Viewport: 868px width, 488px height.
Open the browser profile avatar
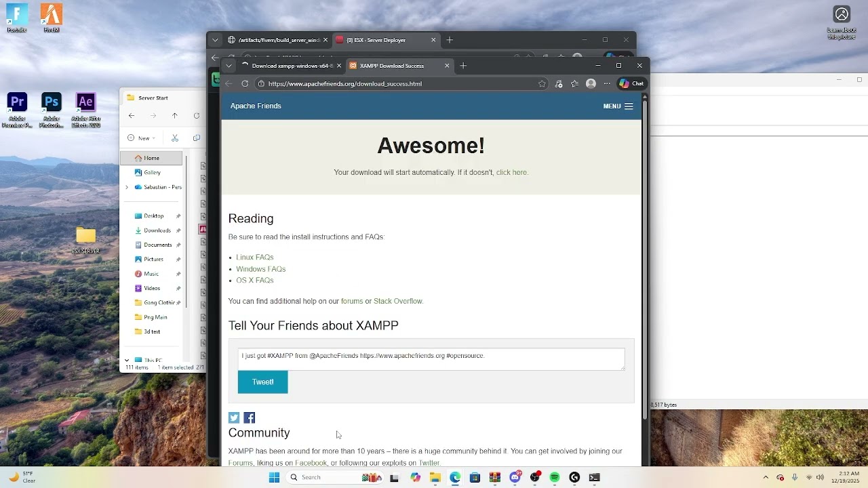591,83
